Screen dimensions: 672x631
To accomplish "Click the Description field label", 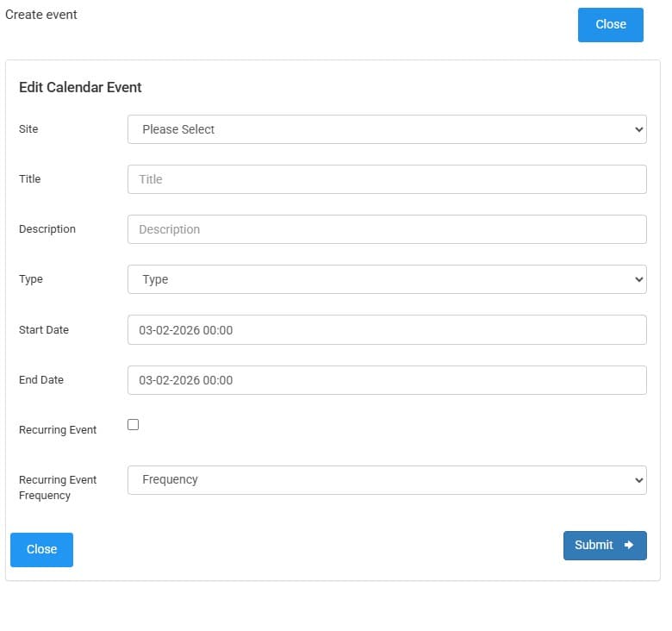I will tap(47, 229).
